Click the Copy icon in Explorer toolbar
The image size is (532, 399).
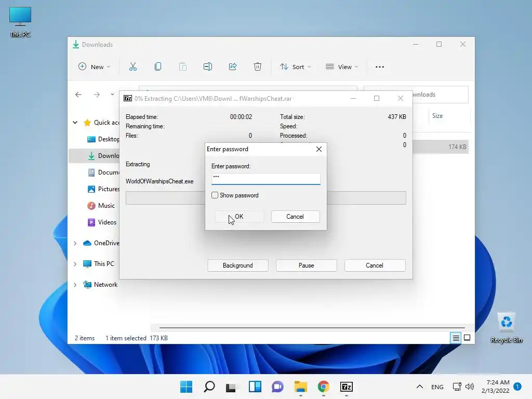(158, 67)
